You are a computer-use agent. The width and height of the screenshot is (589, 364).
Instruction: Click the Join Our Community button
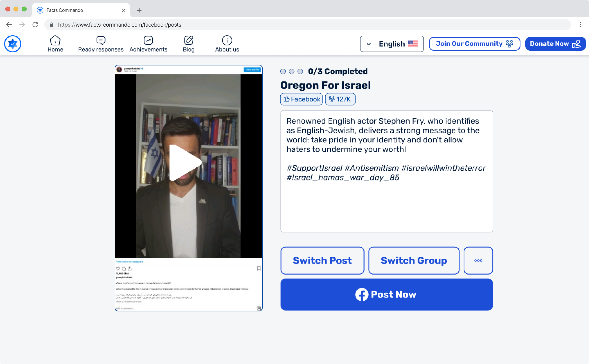pos(474,44)
